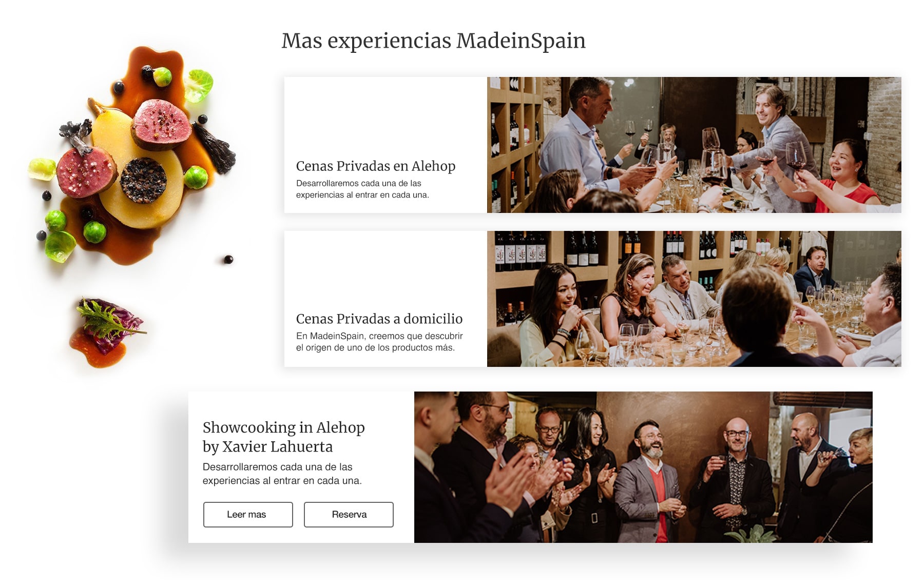Select the Cenas Privadas a domicilio card
Viewport: 924px width, 586px height.
593,299
